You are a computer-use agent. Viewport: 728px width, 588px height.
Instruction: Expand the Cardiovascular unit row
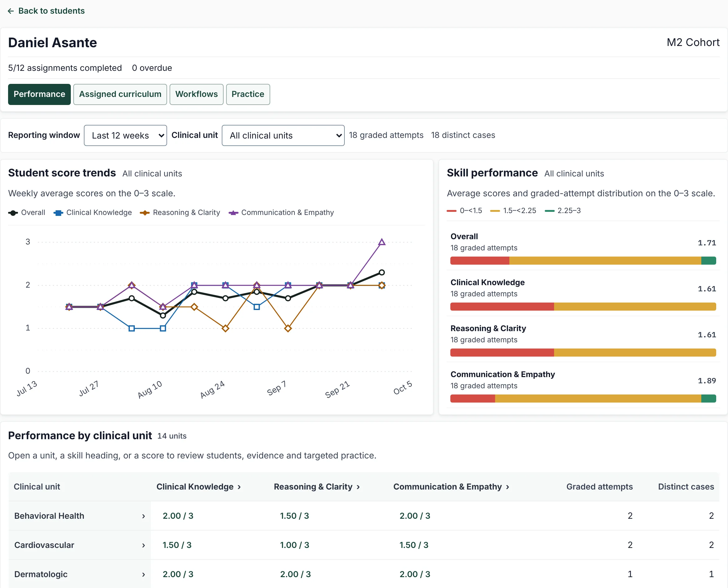click(80, 545)
